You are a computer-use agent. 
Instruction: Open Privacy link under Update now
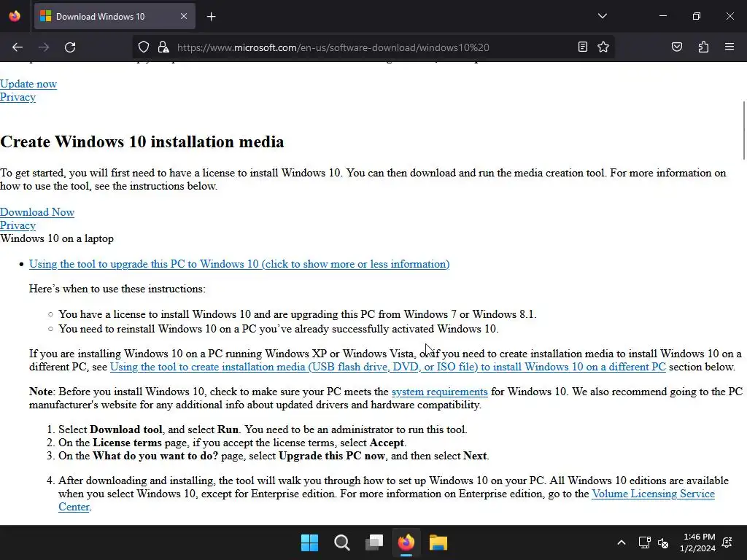coord(18,97)
